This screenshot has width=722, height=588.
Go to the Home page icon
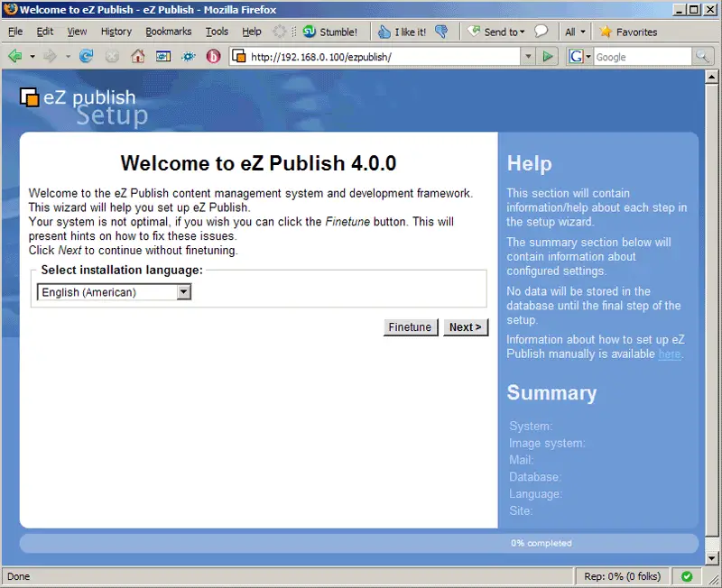click(137, 57)
